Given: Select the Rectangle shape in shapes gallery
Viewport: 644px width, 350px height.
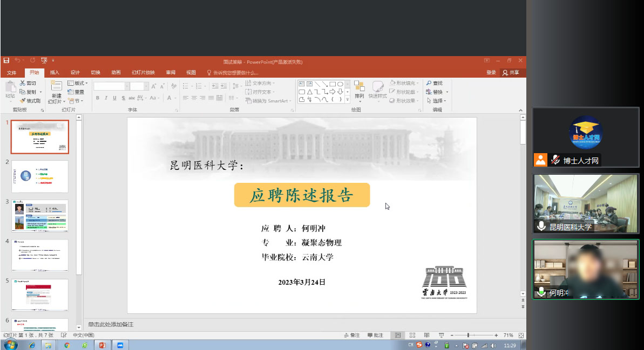Looking at the screenshot, I should pyautogui.click(x=333, y=84).
